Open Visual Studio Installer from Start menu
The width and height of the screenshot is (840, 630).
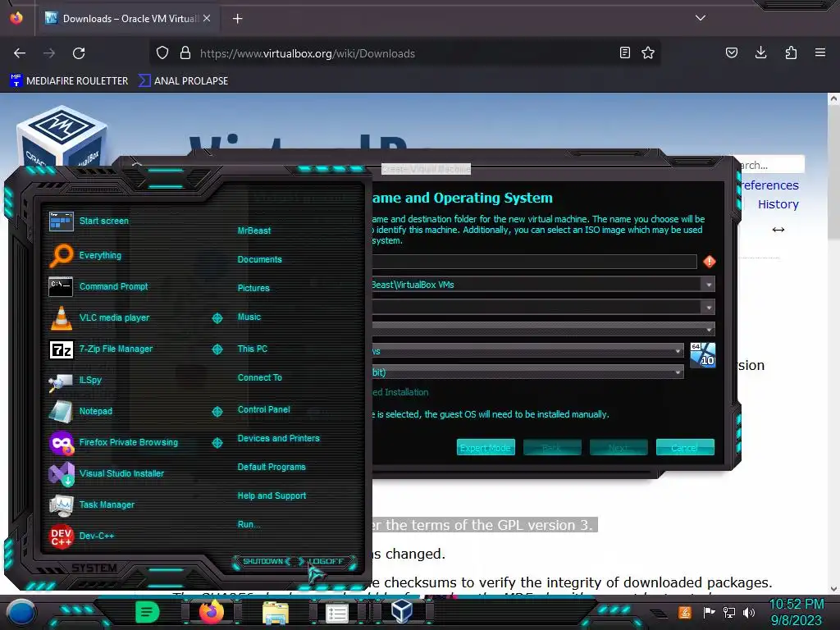(61, 473)
